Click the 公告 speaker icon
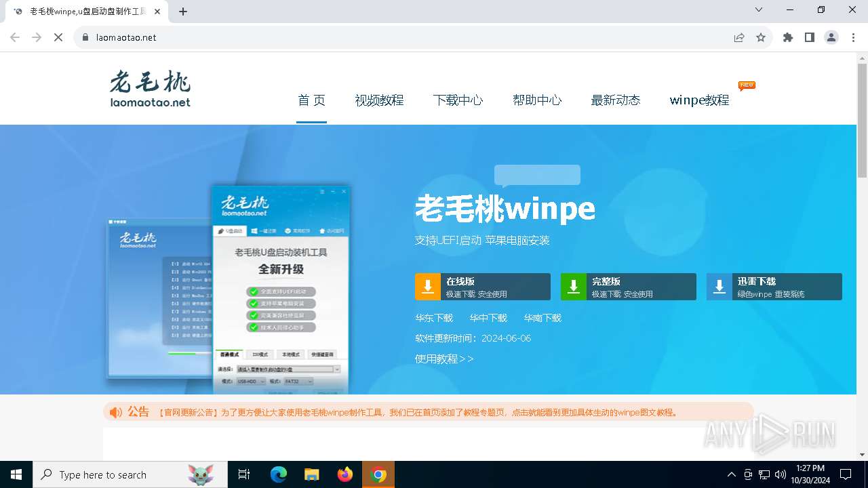The height and width of the screenshot is (488, 868). (116, 412)
